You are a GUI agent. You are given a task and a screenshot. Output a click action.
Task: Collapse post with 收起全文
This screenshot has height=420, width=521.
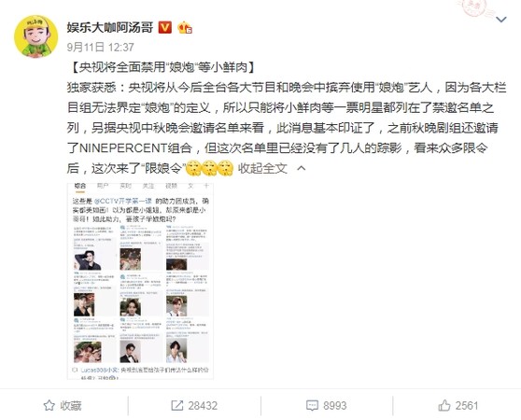[262, 168]
